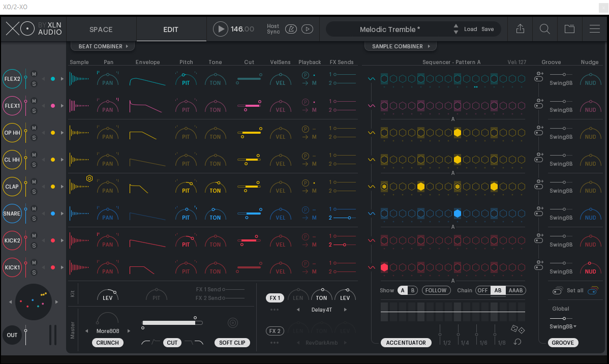
Task: Show pattern B
Action: point(412,290)
